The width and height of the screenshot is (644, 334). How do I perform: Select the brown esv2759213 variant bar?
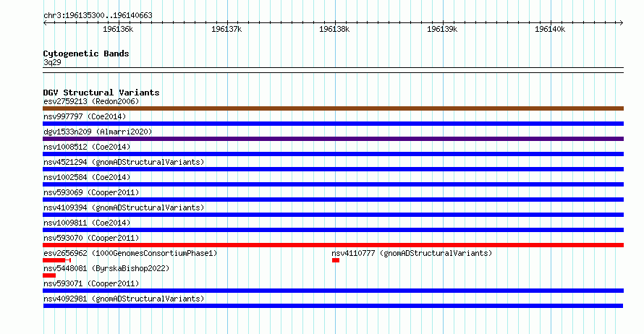point(333,108)
